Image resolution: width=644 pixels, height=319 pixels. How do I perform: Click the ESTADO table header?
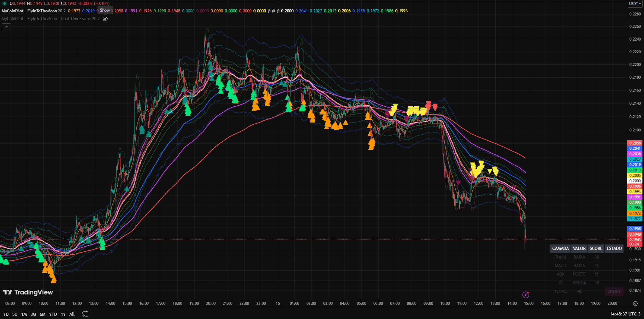614,248
